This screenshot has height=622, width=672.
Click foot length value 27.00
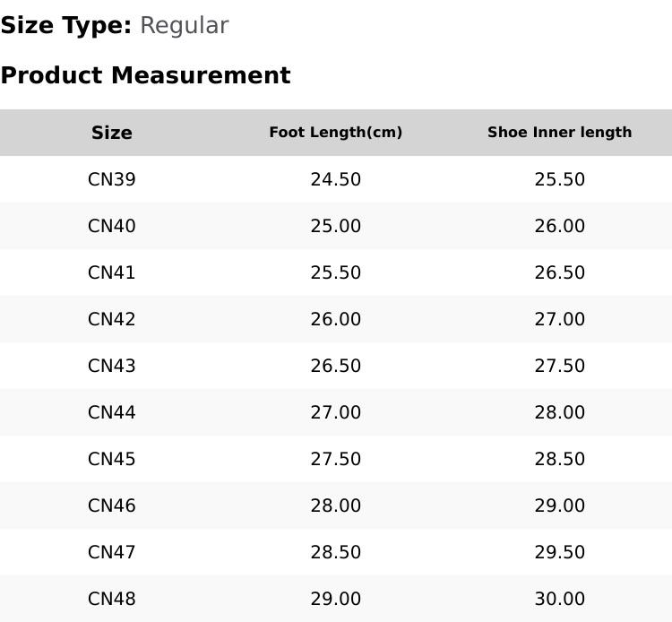click(336, 412)
